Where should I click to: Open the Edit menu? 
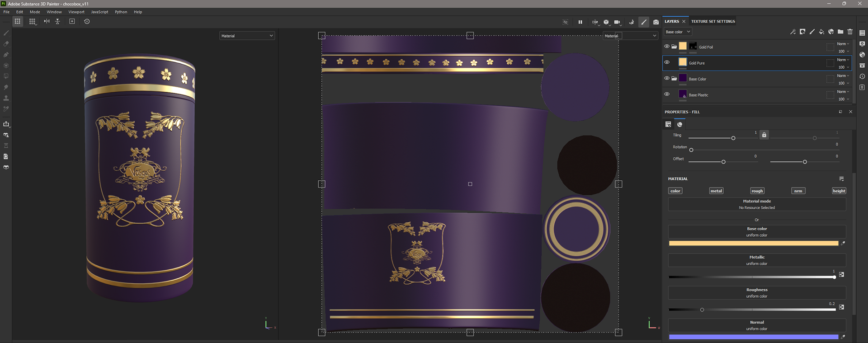19,12
